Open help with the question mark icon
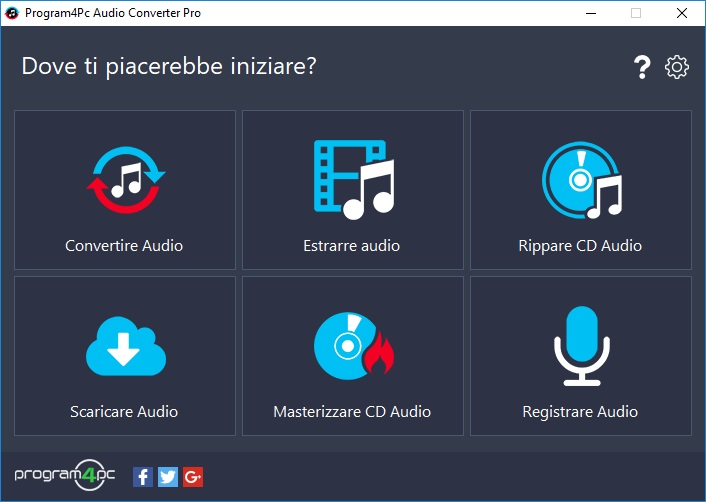The image size is (706, 502). pyautogui.click(x=642, y=68)
